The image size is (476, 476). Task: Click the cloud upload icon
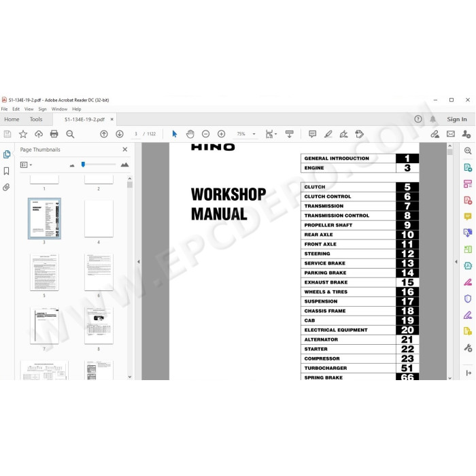(39, 134)
